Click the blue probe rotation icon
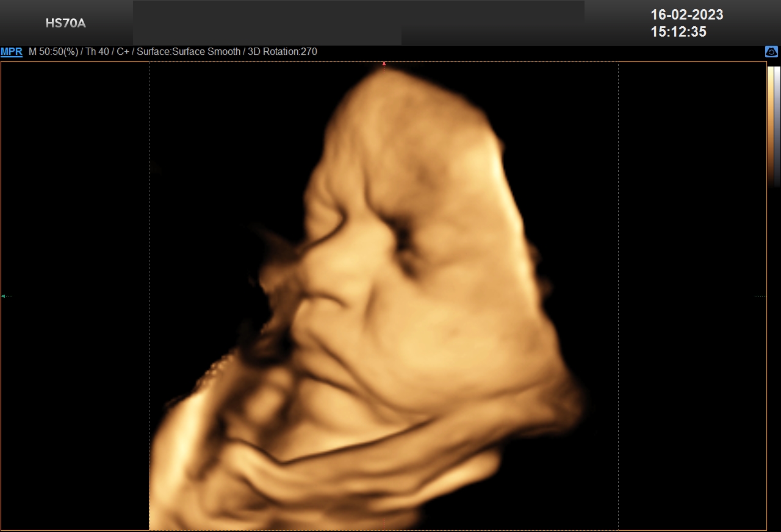781x532 pixels. tap(771, 52)
